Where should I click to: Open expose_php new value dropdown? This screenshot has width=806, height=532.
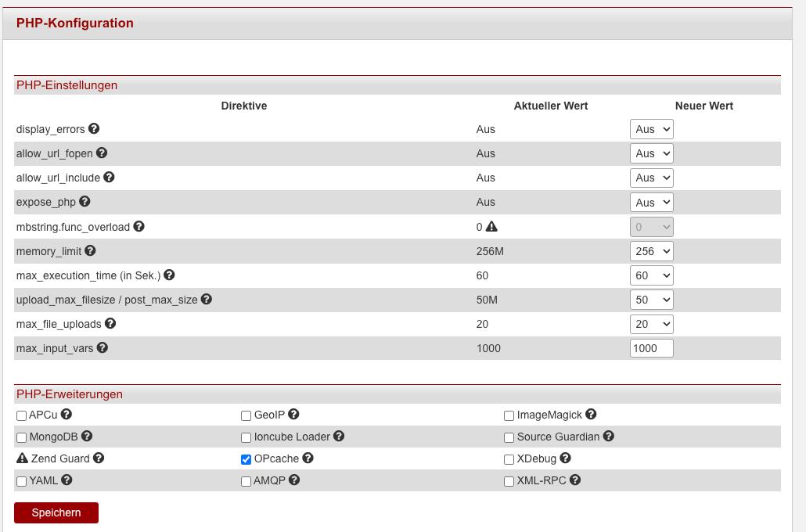coord(651,202)
